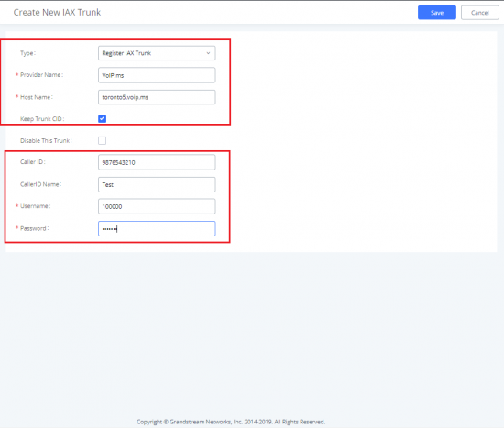Click the chevron arrow in Type field

(208, 53)
